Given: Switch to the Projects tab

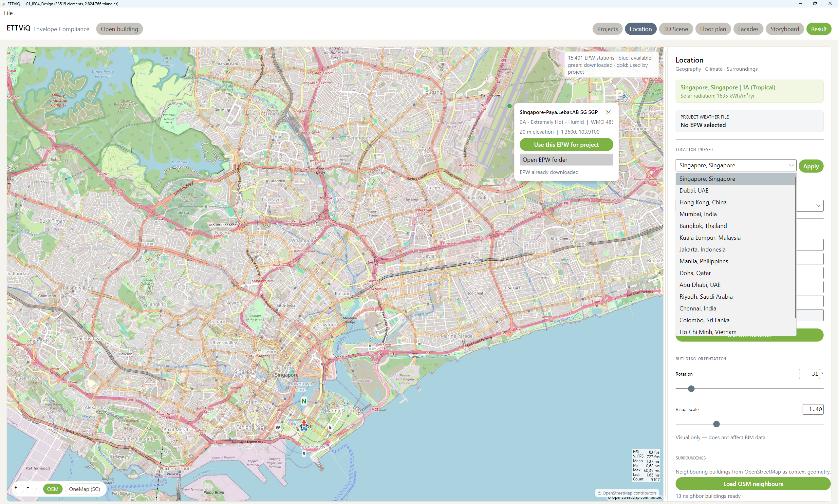Looking at the screenshot, I should click(607, 29).
